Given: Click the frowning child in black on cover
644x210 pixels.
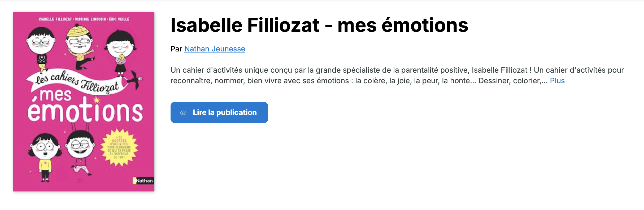Looking at the screenshot, I should pos(41,48).
